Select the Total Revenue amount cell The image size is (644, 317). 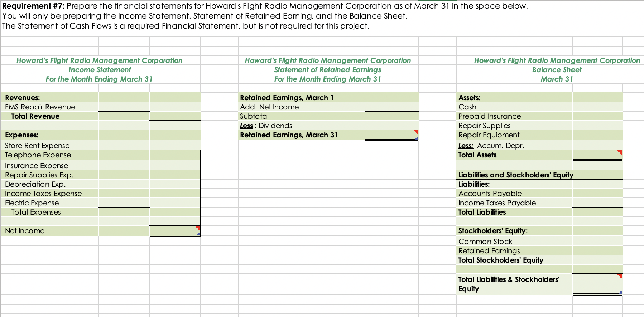click(x=175, y=116)
